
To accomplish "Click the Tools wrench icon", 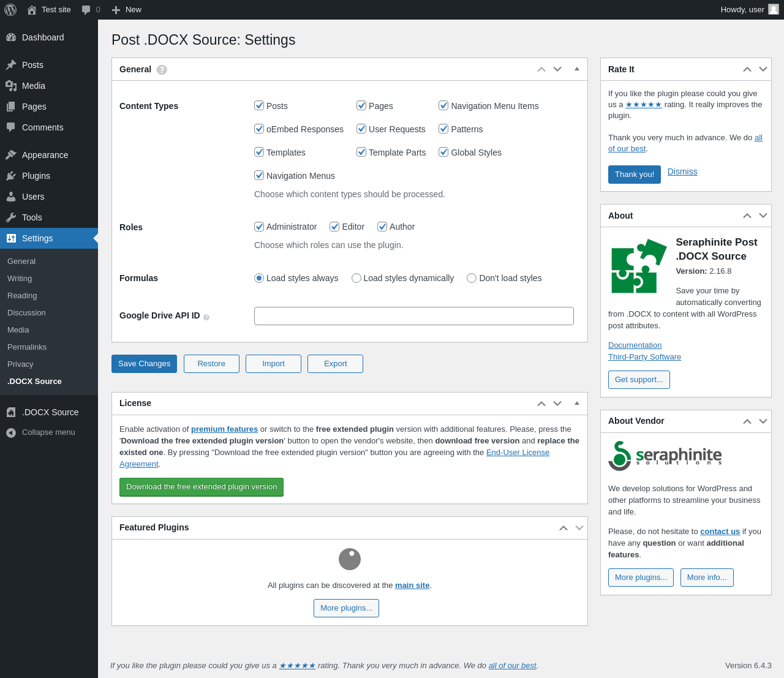I will 11,217.
